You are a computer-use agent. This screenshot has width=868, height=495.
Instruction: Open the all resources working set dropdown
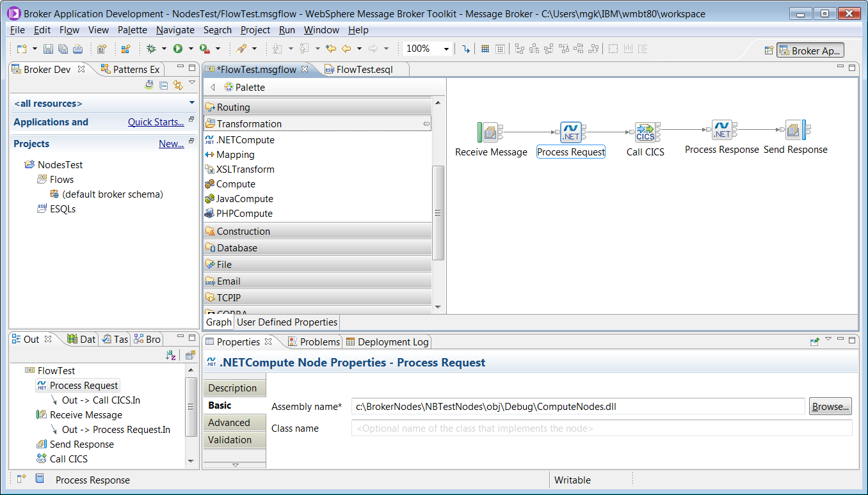[x=192, y=103]
